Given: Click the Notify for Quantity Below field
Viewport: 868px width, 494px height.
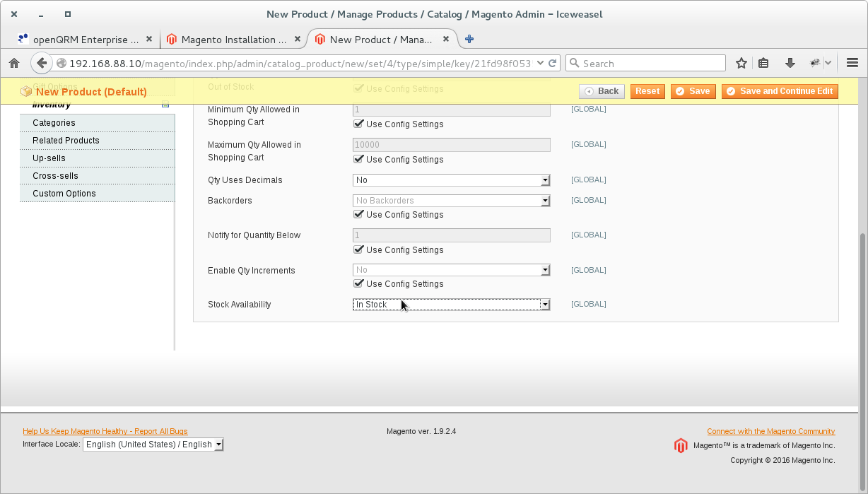Looking at the screenshot, I should click(x=452, y=235).
